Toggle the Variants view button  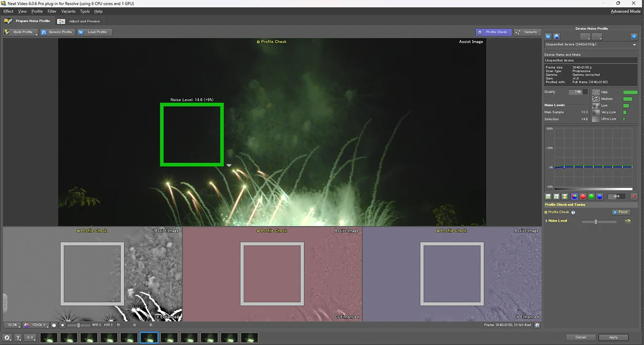click(x=527, y=32)
